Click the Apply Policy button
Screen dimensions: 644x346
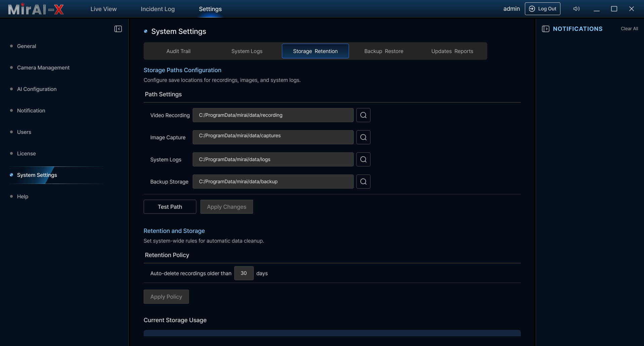tap(166, 297)
